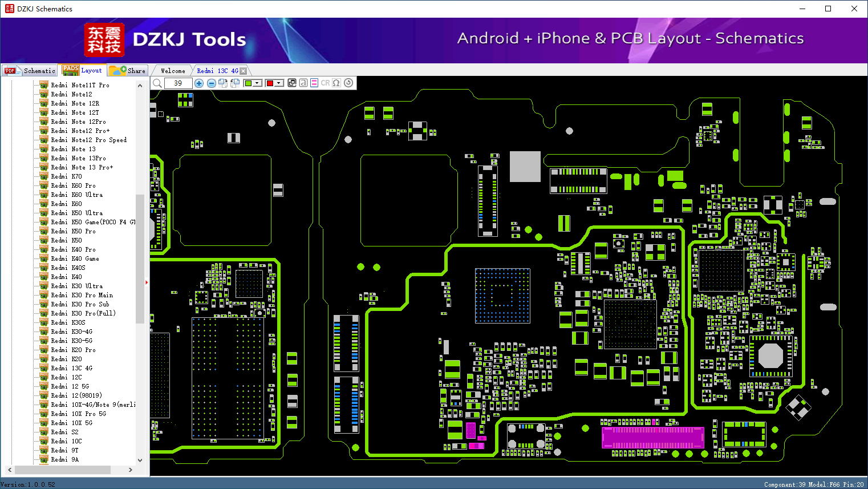Select Redmi Note 13Pro entry
868x489 pixels.
78,158
